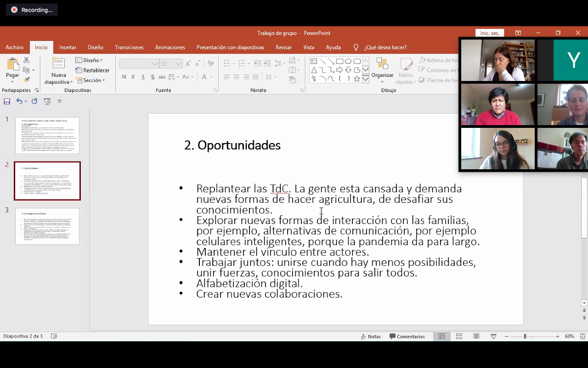Open the font size dropdown
The width and height of the screenshot is (588, 368).
(x=178, y=64)
